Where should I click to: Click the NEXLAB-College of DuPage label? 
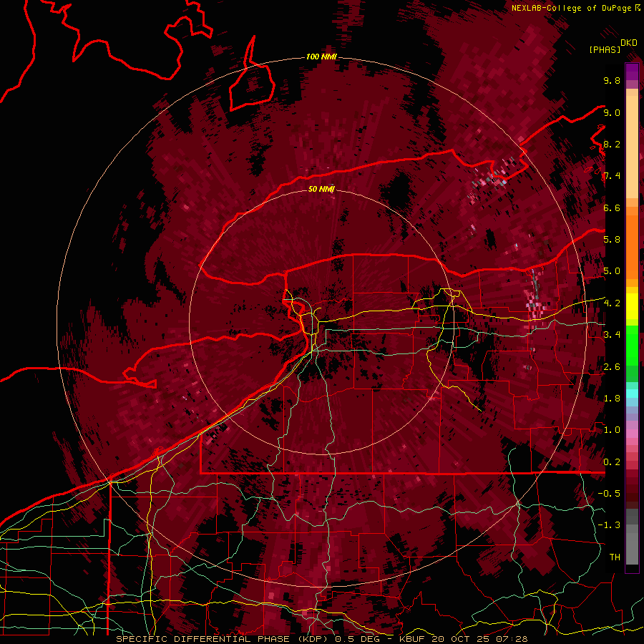[572, 8]
